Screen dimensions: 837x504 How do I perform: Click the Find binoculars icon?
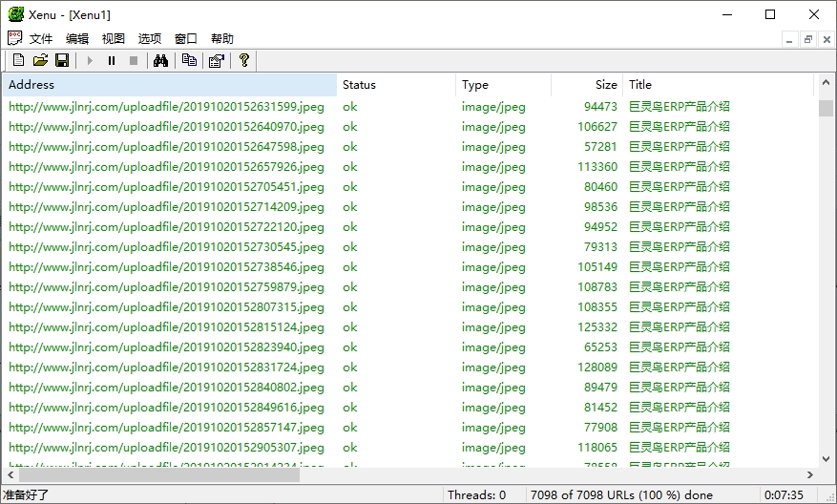point(161,61)
